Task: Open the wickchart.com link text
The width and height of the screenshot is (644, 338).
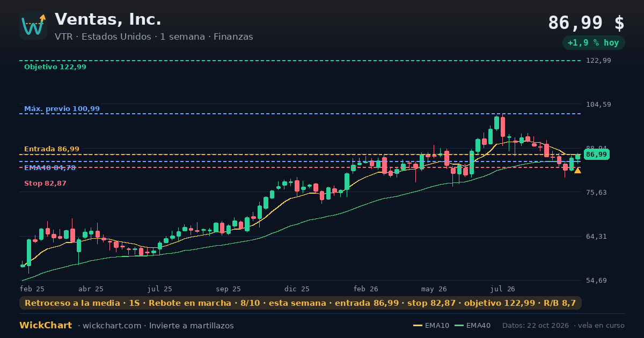Action: [x=112, y=326]
